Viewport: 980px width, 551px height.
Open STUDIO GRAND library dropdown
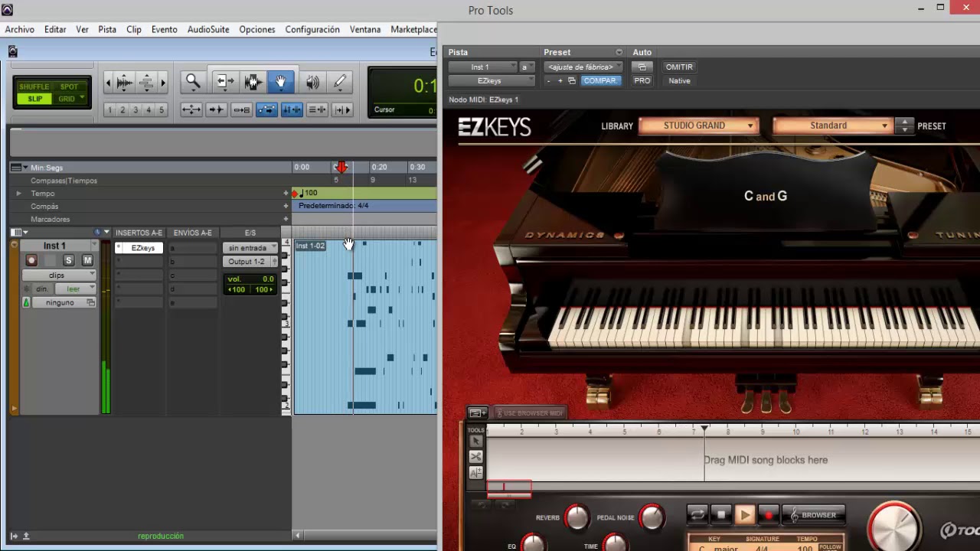point(698,126)
